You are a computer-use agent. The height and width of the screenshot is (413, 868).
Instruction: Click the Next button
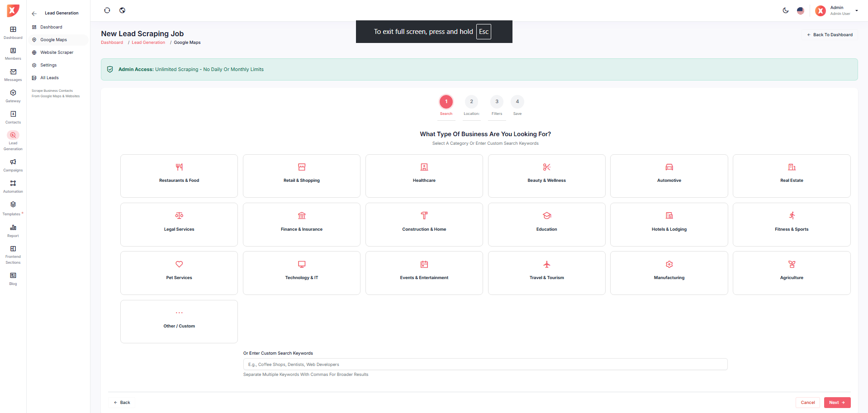[x=837, y=403]
